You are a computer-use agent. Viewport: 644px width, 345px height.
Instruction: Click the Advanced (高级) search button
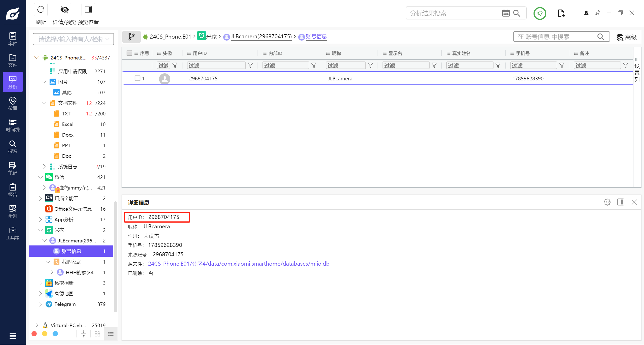tap(627, 37)
